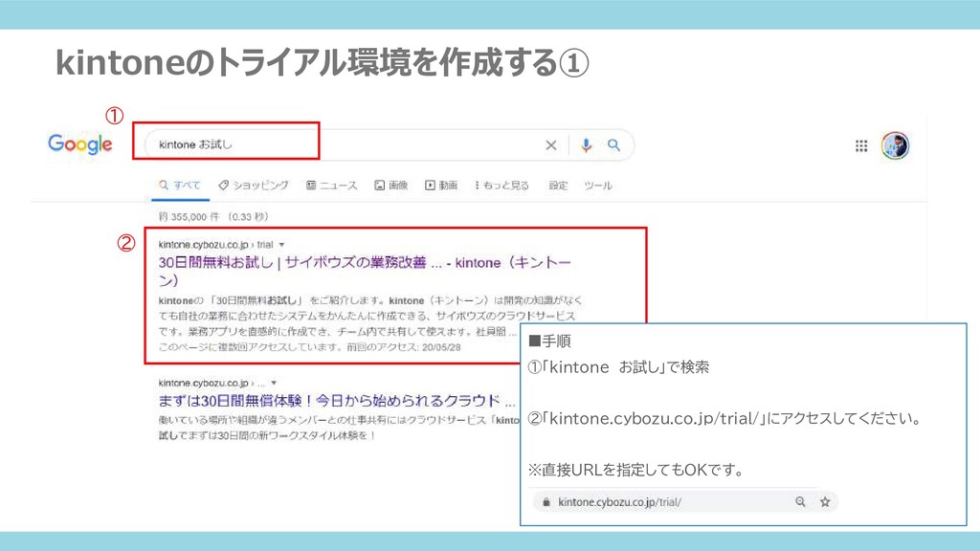Start voice search with the microphone icon
Viewport: 980px width, 551px height.
pos(586,145)
